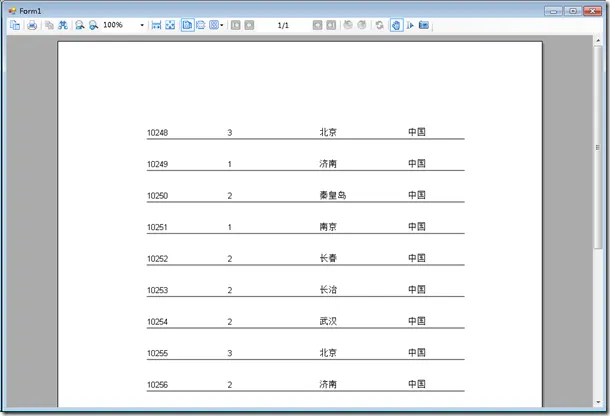Viewport: 610px width, 416px height.
Task: Click city 秦皇岛 in row 10250
Action: point(333,195)
